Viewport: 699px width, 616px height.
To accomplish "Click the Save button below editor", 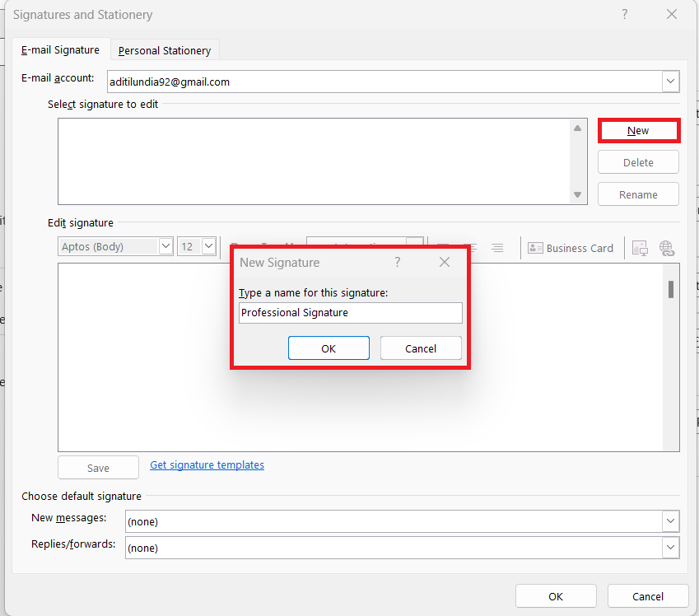I will (98, 468).
